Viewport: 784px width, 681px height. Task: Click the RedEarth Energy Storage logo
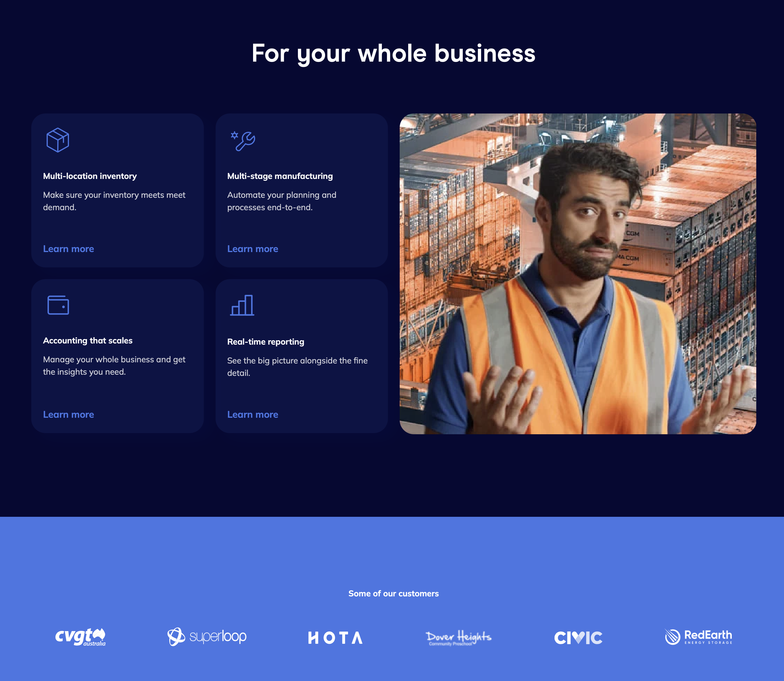tap(698, 636)
